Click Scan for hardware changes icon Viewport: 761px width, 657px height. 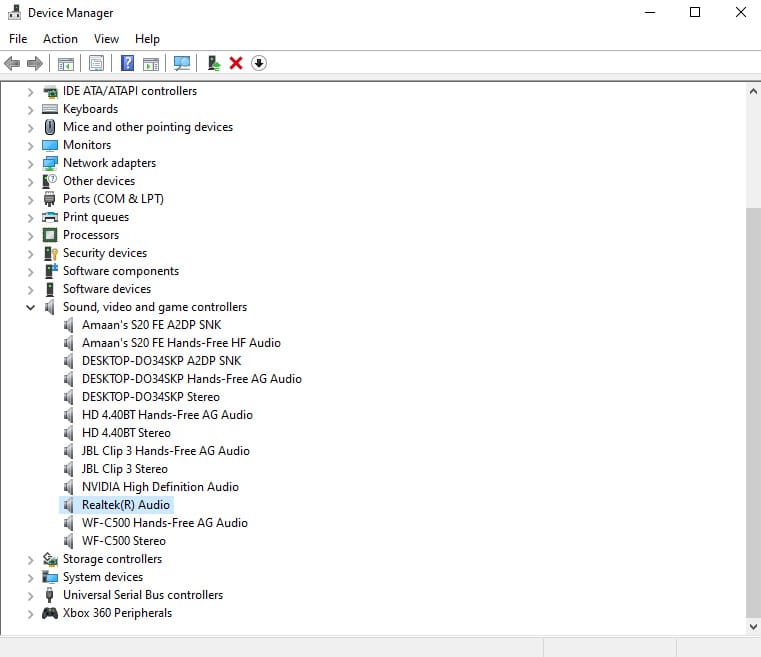(x=182, y=63)
